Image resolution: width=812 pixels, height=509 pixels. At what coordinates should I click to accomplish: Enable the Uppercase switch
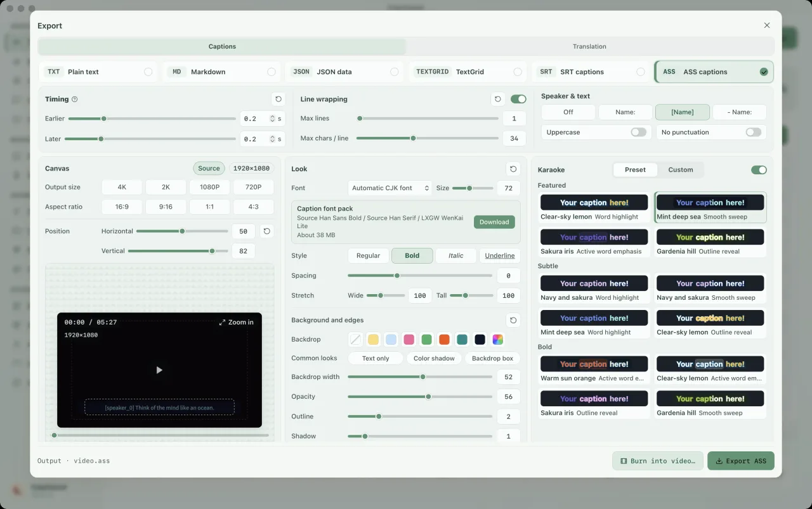pyautogui.click(x=639, y=132)
